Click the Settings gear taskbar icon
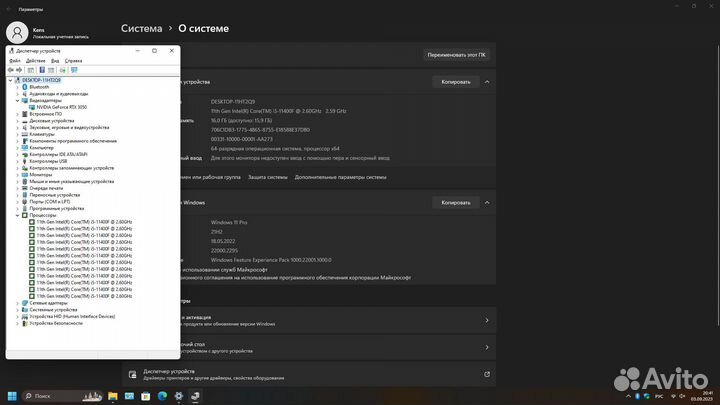 point(179,396)
